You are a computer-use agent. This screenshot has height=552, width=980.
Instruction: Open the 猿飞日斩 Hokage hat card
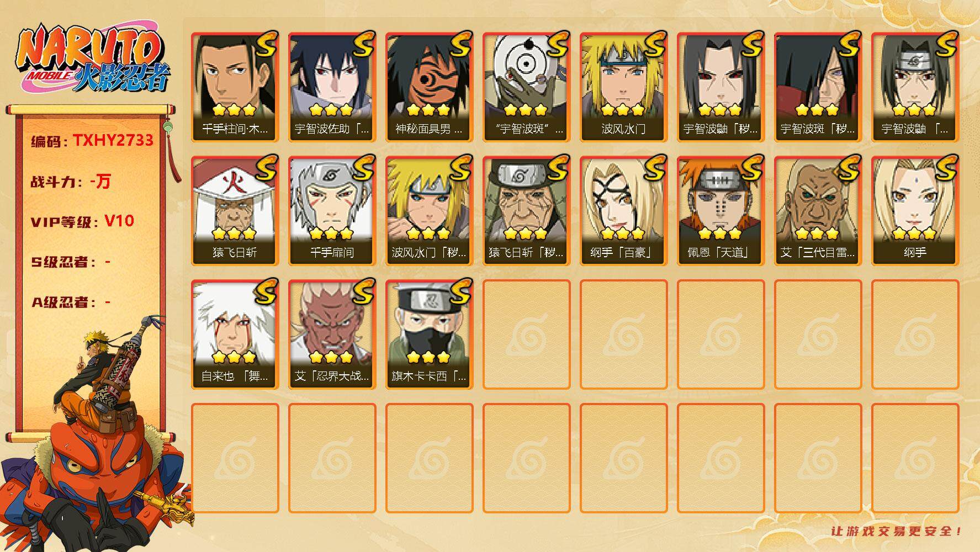pos(235,211)
